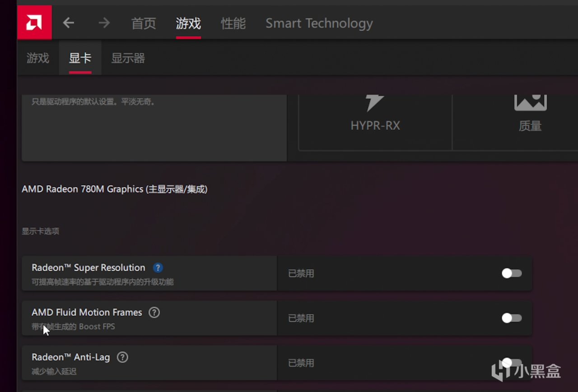Switch to the 性能 tab
The width and height of the screenshot is (578, 392).
point(233,23)
